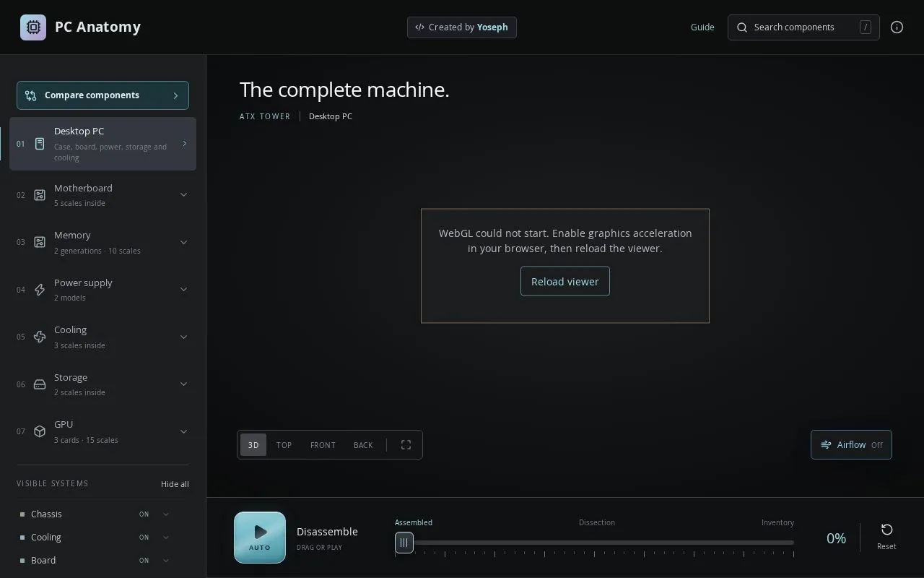The width and height of the screenshot is (924, 578).
Task: Open the Guide link
Action: (x=702, y=27)
